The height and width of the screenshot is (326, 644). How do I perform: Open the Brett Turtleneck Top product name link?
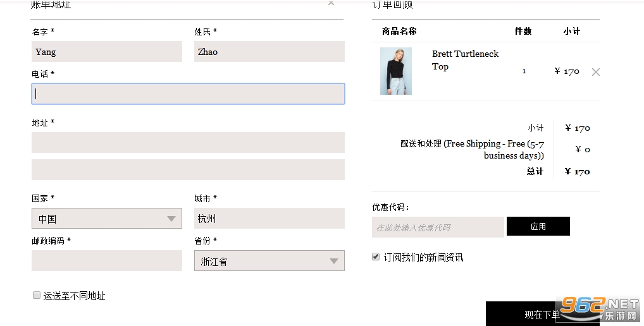(465, 60)
